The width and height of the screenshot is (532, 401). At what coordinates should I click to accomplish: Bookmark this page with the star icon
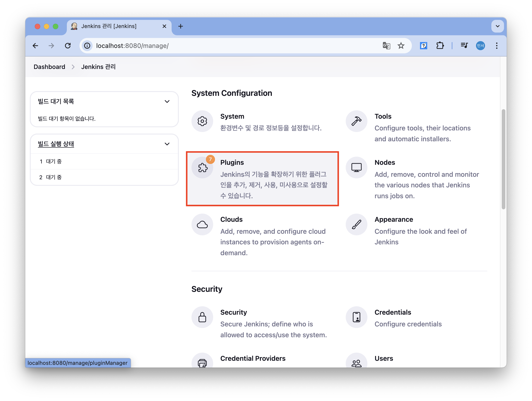[401, 45]
